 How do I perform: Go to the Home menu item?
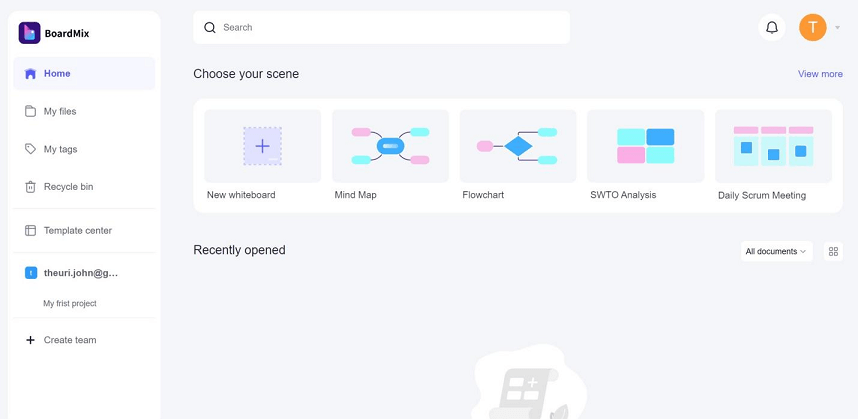click(x=84, y=73)
